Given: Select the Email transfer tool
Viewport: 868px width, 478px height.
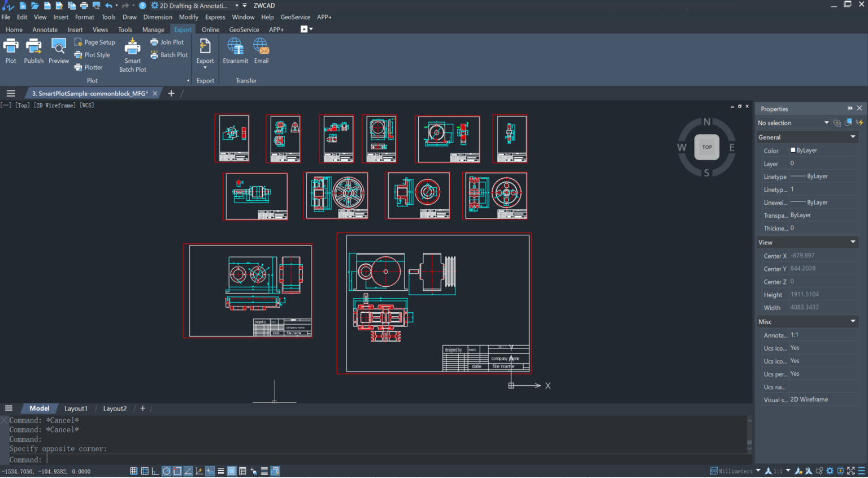Looking at the screenshot, I should click(x=261, y=51).
